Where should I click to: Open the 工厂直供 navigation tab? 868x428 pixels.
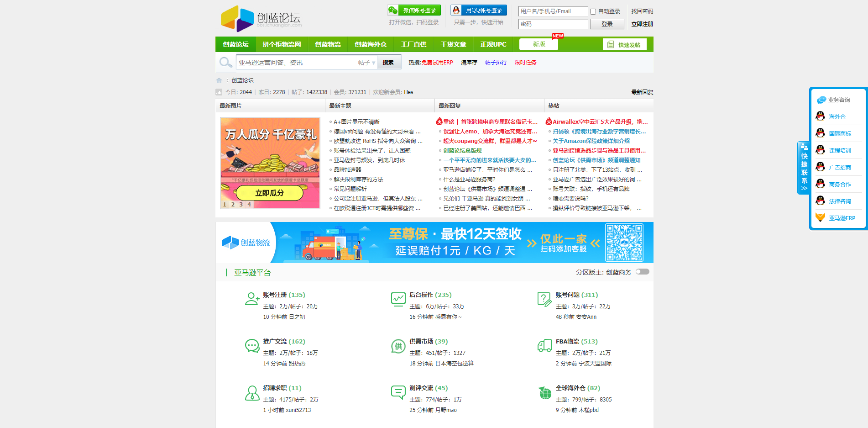(x=413, y=44)
